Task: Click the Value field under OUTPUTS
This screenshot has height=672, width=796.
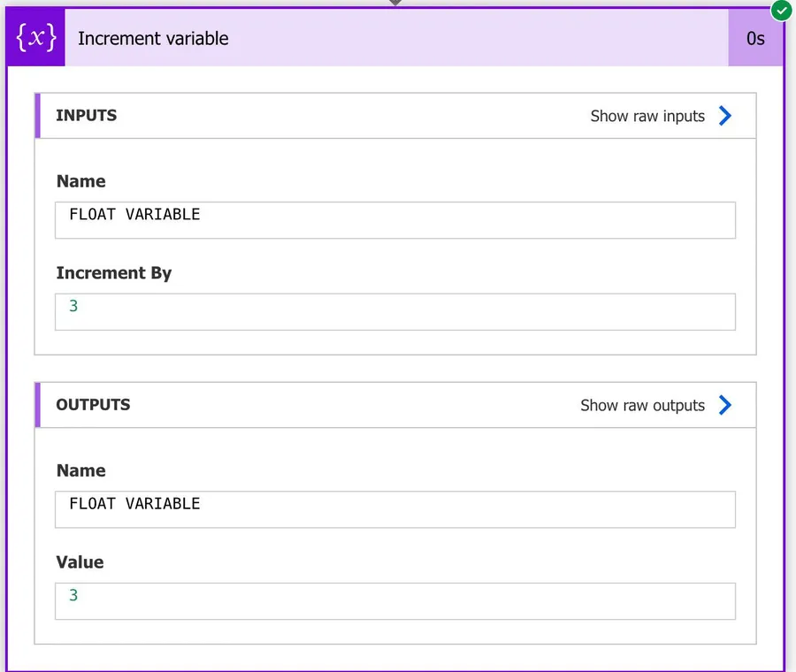Action: (x=394, y=601)
